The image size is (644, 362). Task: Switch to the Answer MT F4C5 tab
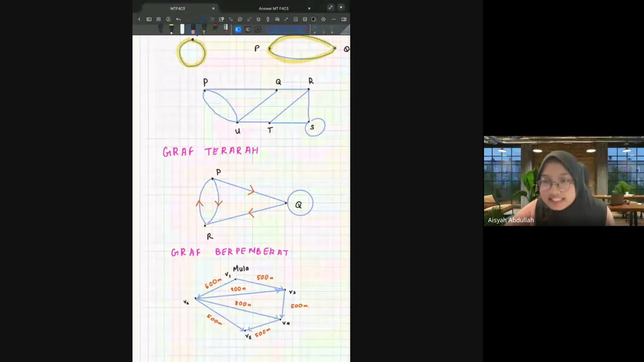point(274,9)
